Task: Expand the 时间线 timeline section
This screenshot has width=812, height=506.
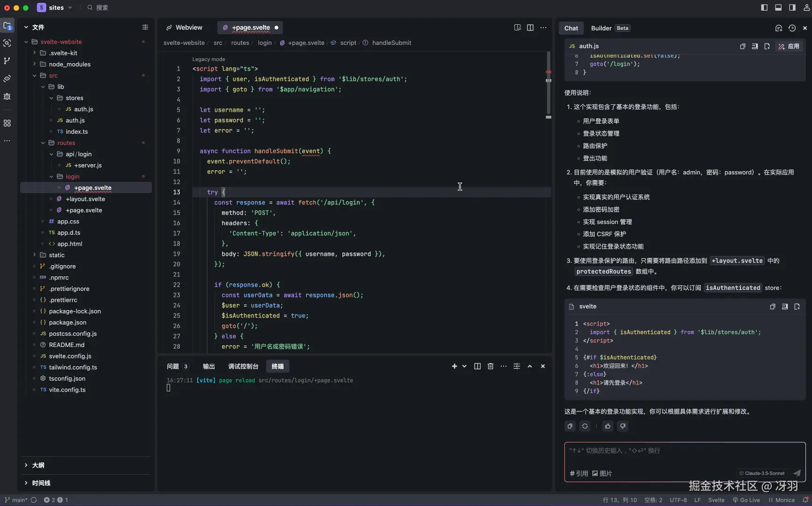Action: [26, 483]
